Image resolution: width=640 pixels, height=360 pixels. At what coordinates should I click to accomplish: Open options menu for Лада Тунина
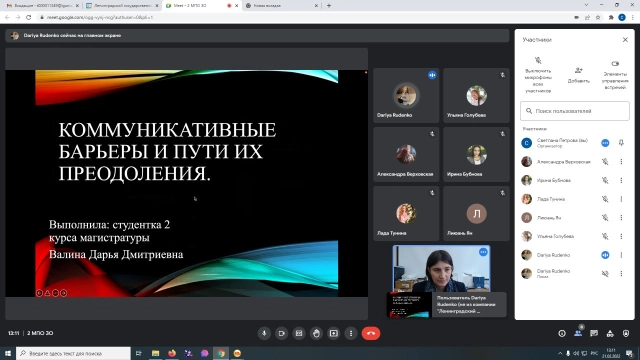(621, 199)
